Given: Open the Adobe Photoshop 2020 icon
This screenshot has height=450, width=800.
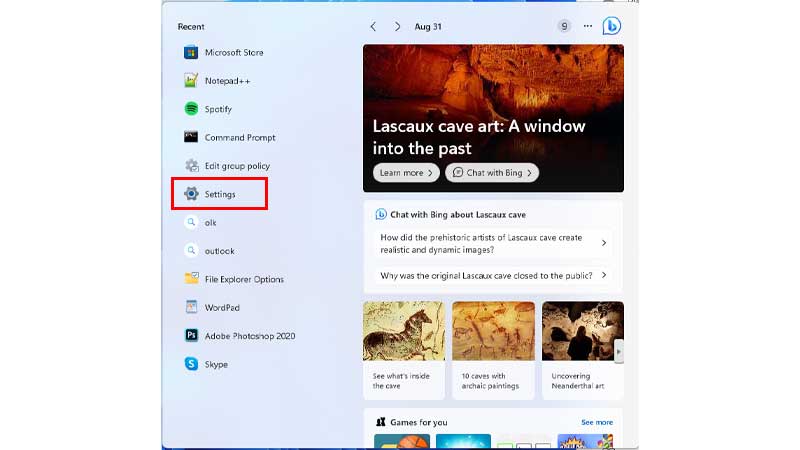Looking at the screenshot, I should click(x=191, y=335).
